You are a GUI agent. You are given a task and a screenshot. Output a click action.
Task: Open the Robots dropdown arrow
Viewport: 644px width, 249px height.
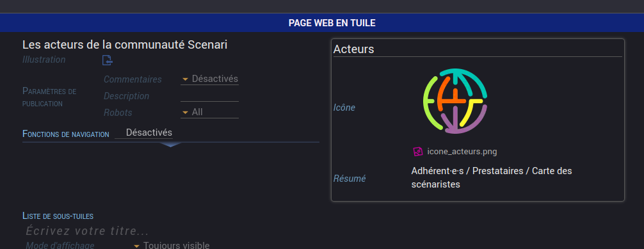(185, 112)
